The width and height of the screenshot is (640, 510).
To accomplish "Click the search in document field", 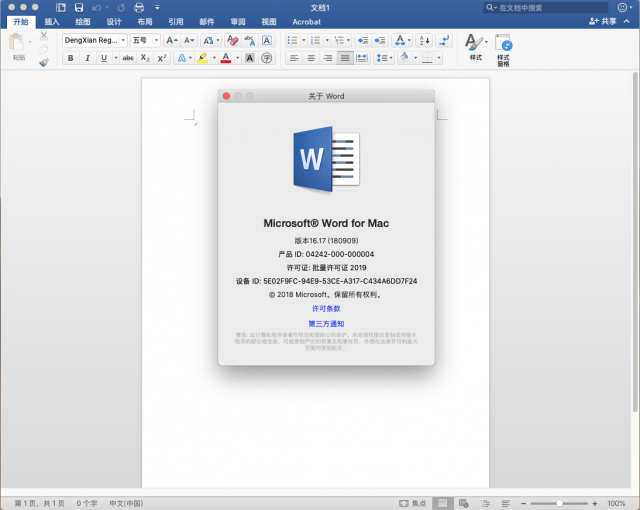I will [x=546, y=7].
